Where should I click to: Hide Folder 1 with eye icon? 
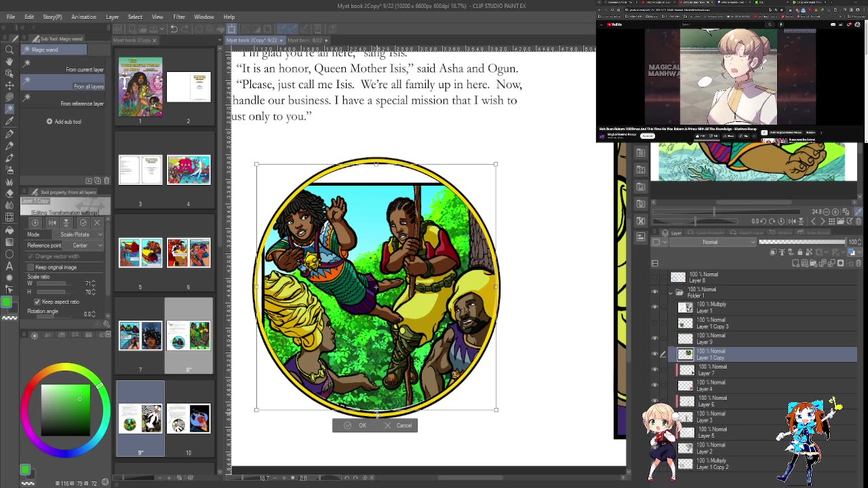point(654,293)
